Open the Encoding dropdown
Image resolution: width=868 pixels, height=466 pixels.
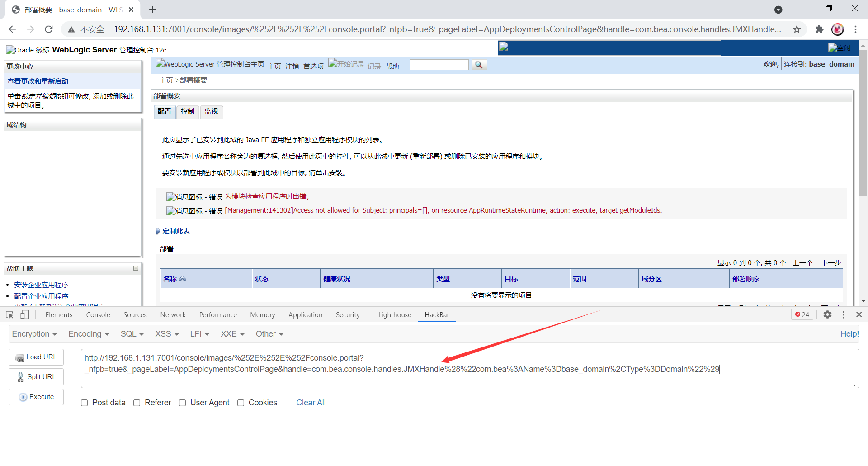coord(89,334)
